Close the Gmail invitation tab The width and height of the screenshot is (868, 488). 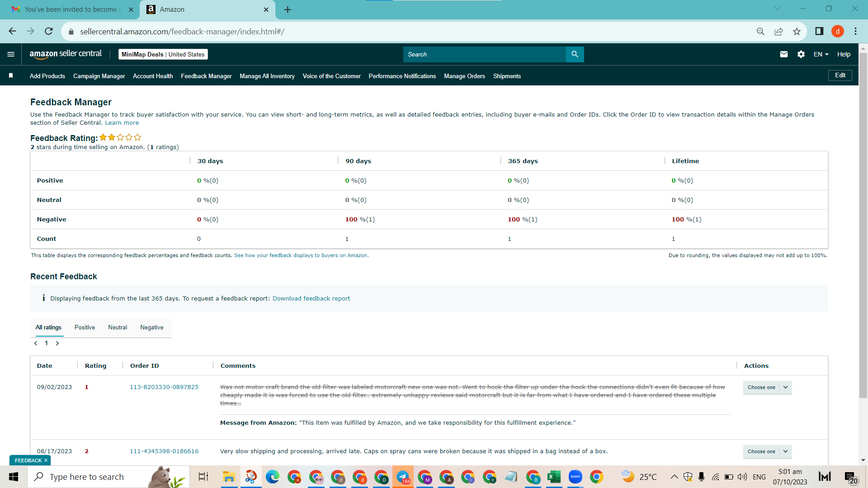click(x=131, y=9)
